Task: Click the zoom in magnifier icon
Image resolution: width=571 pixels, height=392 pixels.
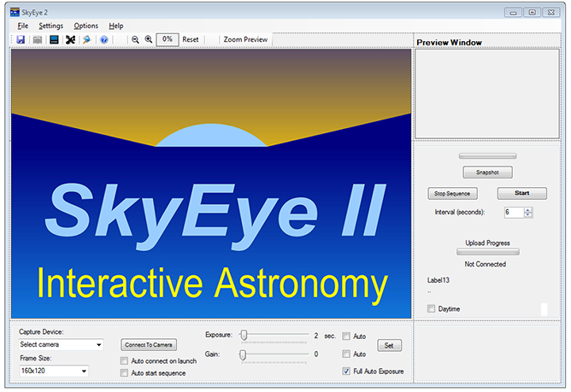Action: [149, 39]
